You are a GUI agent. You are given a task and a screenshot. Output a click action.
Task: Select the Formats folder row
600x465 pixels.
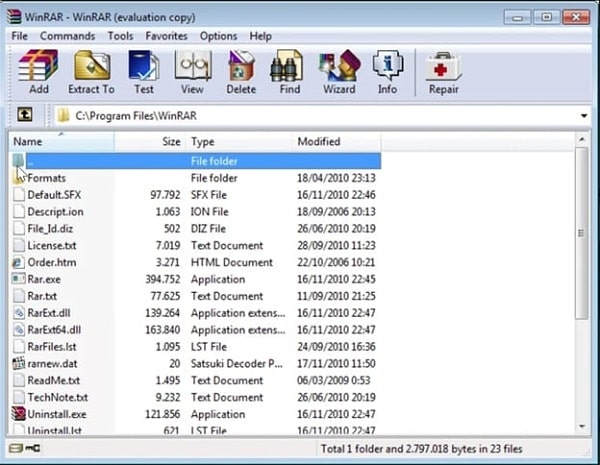(x=195, y=178)
